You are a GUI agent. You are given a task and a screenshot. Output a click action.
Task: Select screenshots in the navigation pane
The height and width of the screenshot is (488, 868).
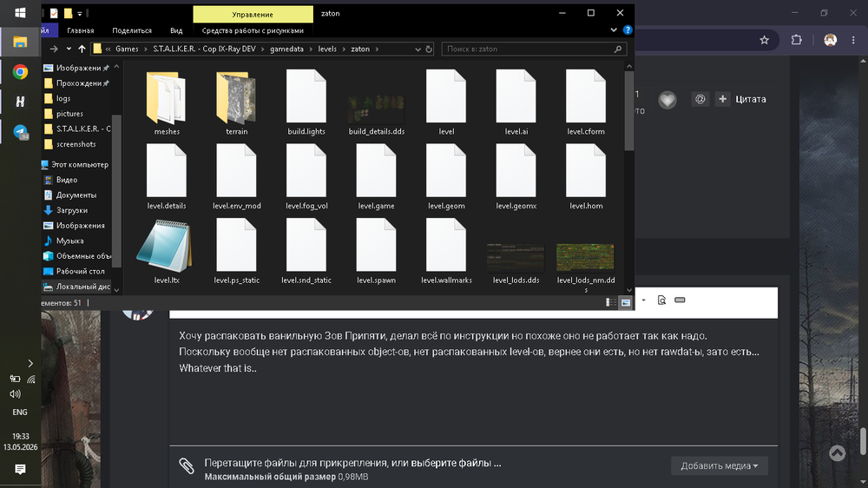(76, 144)
